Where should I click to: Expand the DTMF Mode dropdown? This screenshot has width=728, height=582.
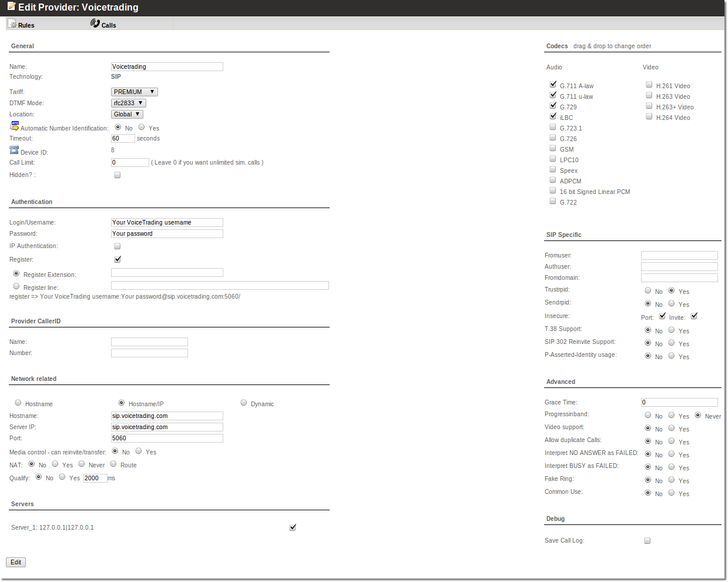(129, 103)
